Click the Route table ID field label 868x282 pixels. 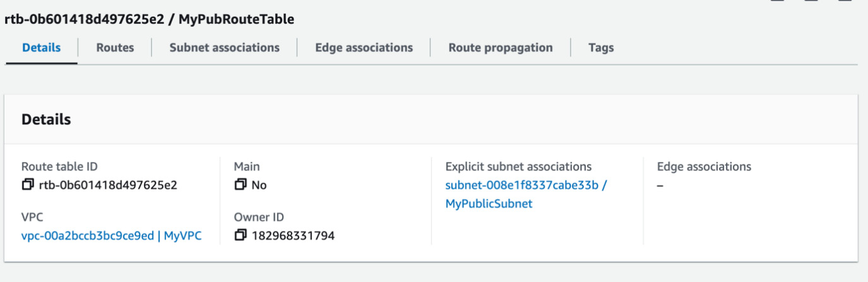pyautogui.click(x=59, y=167)
